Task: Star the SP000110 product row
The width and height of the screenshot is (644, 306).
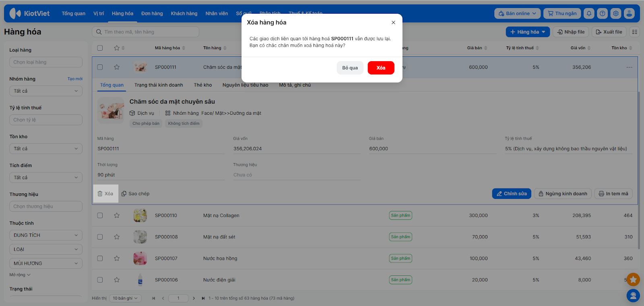Action: tap(117, 215)
